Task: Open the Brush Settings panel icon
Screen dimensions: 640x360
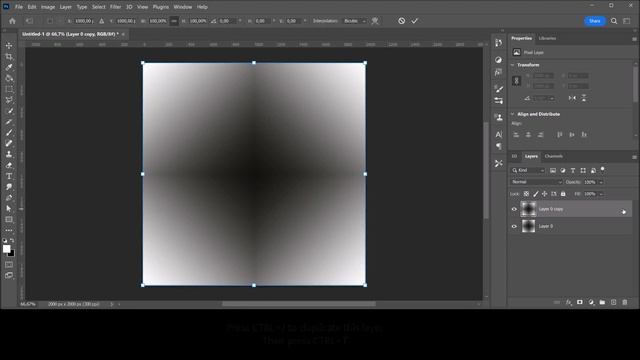Action: point(498,89)
